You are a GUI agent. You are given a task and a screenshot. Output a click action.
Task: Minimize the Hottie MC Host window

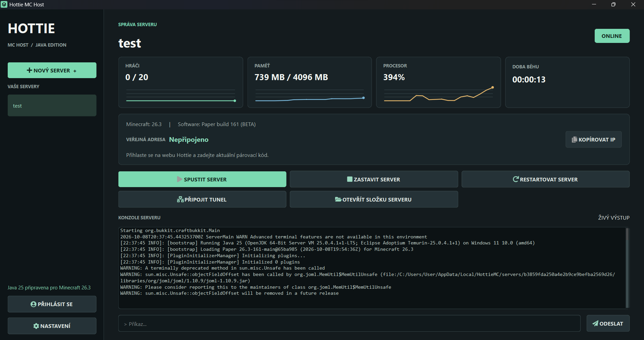point(594,4)
